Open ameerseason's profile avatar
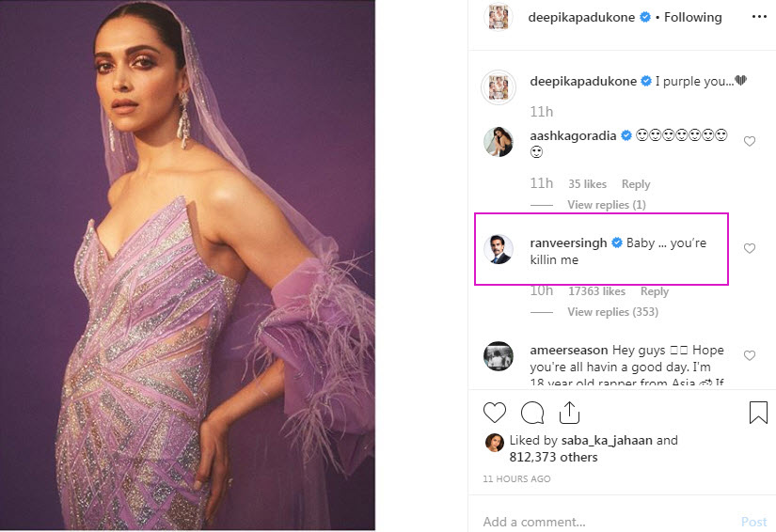This screenshot has height=532, width=776. click(x=498, y=357)
